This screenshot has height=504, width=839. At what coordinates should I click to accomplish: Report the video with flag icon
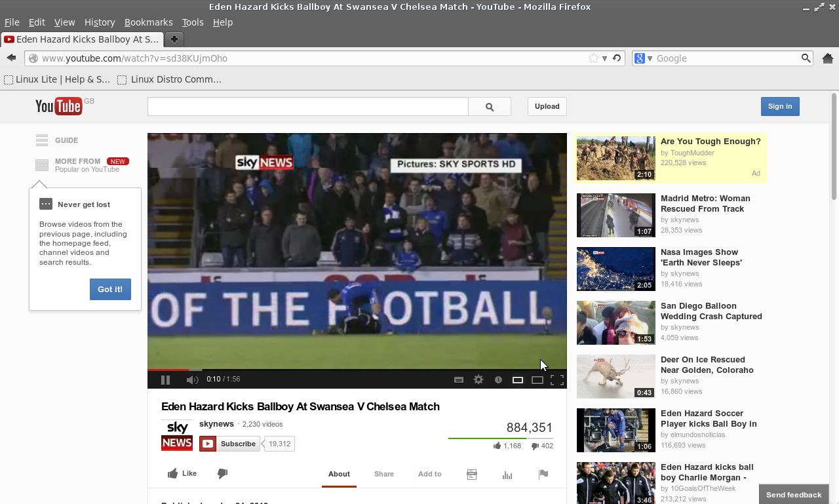[x=543, y=475]
